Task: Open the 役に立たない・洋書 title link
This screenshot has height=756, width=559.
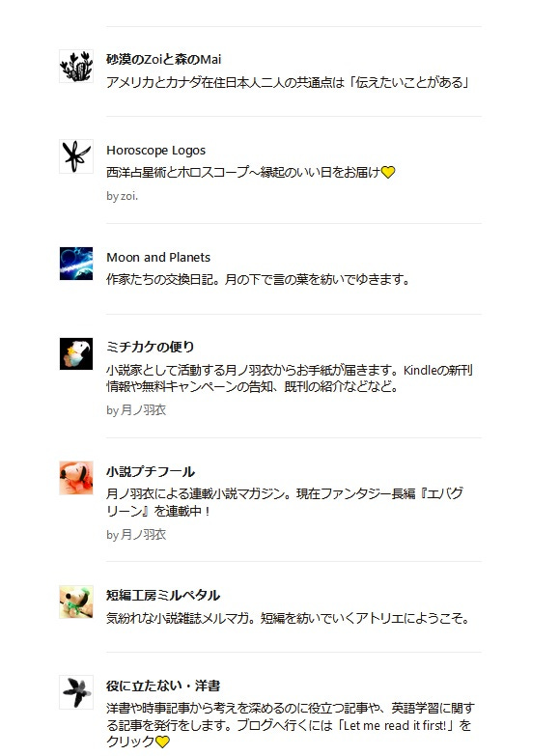Action: coord(163,686)
